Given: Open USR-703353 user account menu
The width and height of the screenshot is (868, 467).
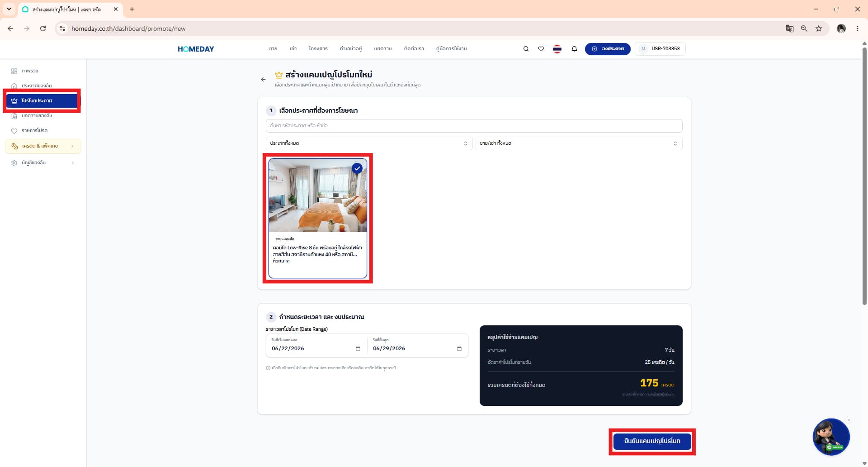Looking at the screenshot, I should (660, 49).
